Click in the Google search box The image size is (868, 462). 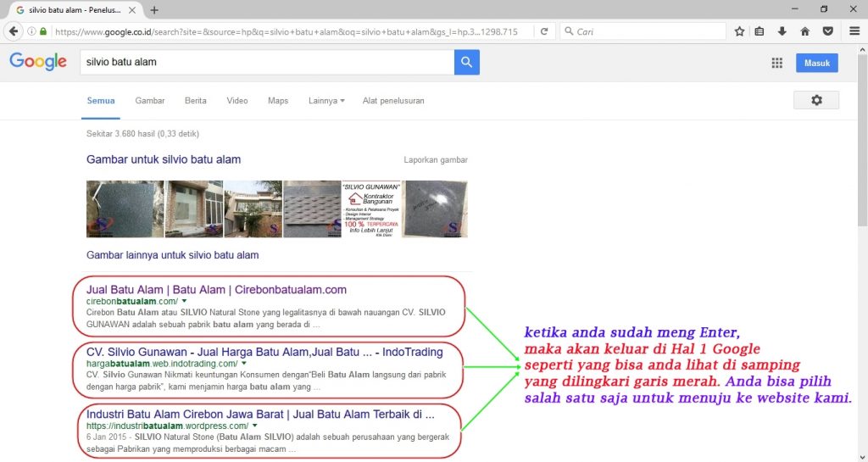click(263, 63)
